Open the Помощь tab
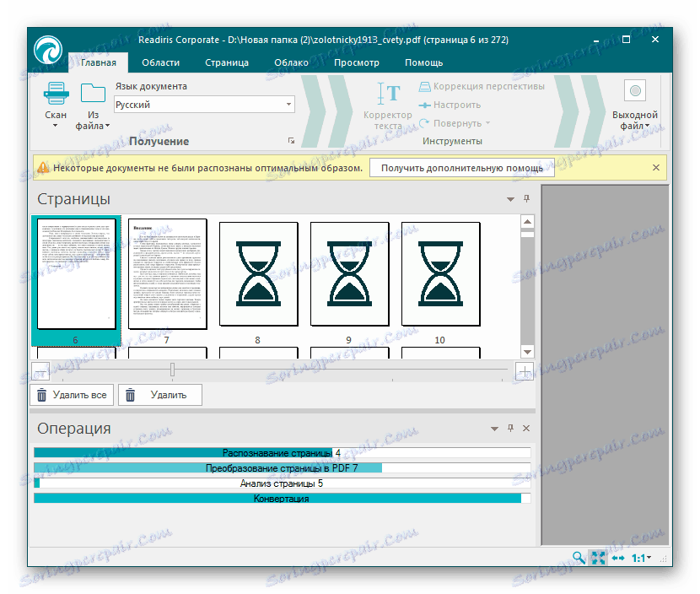700x594 pixels. [423, 62]
